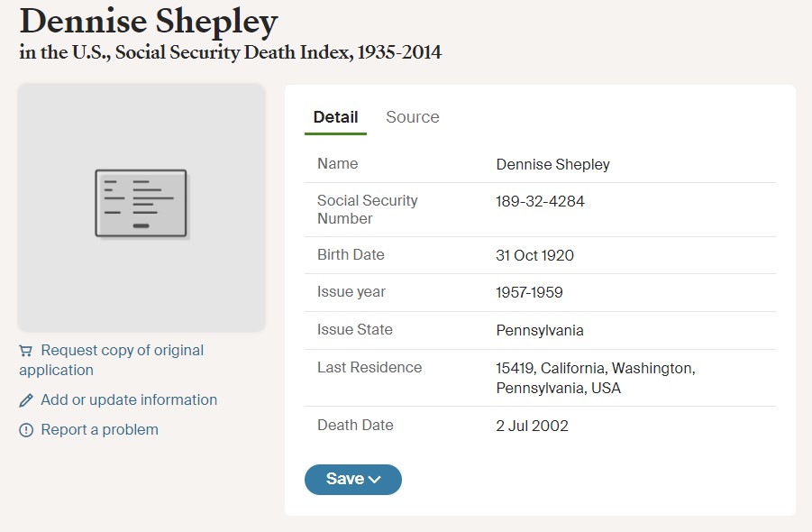Click Add or update information link

[129, 400]
